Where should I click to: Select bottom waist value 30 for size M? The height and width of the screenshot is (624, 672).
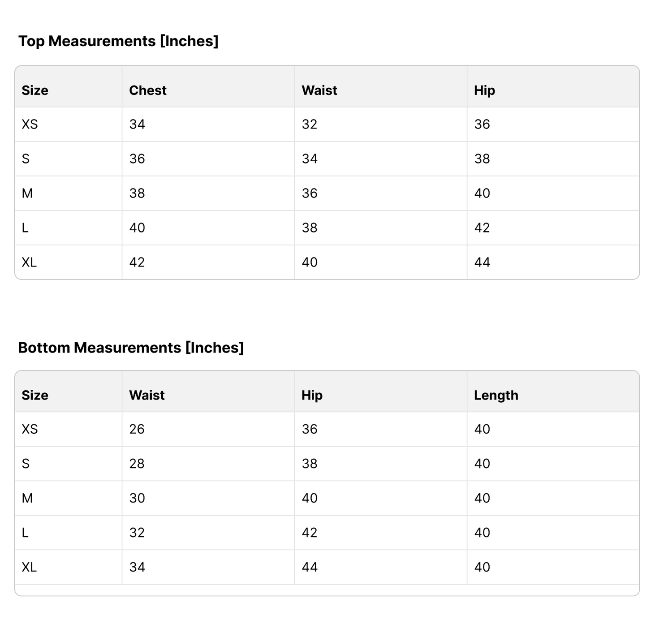137,499
